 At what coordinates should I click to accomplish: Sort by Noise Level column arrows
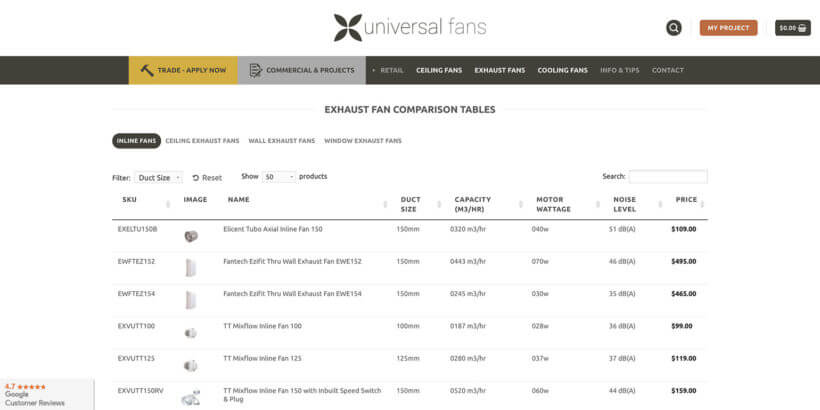pyautogui.click(x=660, y=204)
